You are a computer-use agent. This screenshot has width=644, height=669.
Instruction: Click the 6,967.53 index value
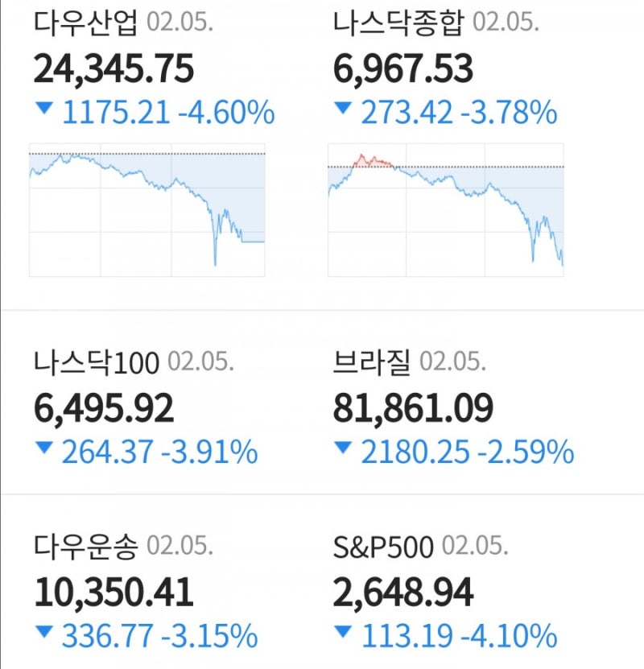point(403,69)
